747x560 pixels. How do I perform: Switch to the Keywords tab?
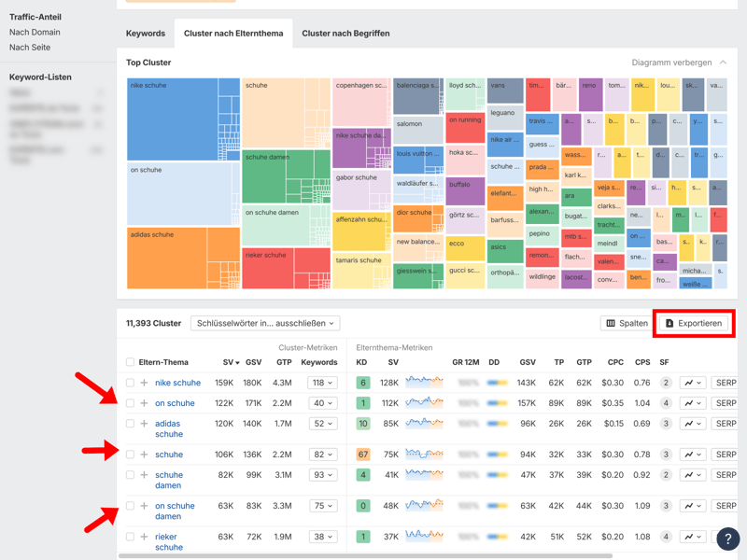[146, 34]
